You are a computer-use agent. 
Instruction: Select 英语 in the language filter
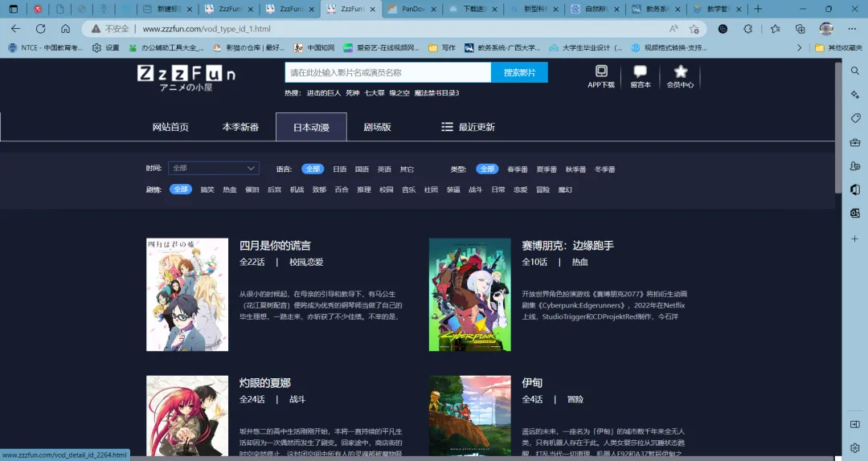384,169
